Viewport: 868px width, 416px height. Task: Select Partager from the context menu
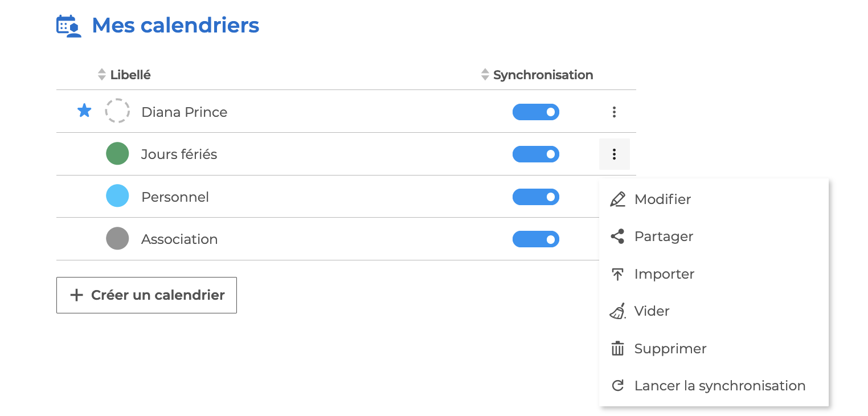(664, 236)
